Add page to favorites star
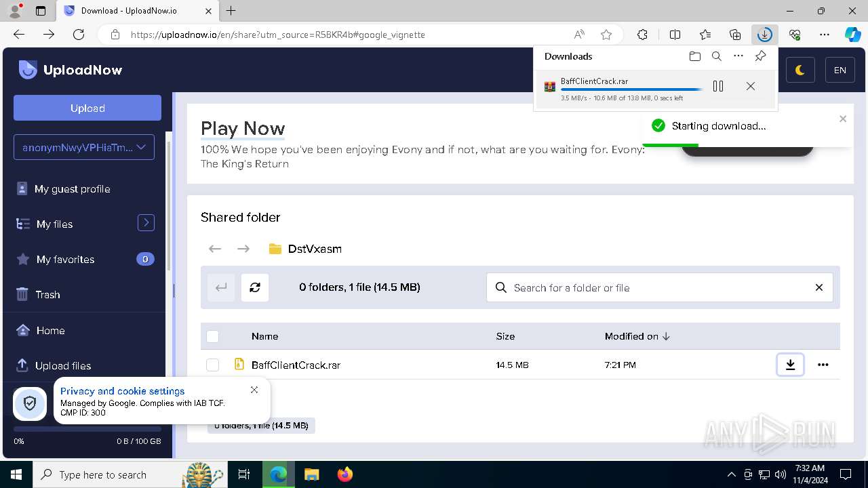The width and height of the screenshot is (868, 488). point(606,35)
